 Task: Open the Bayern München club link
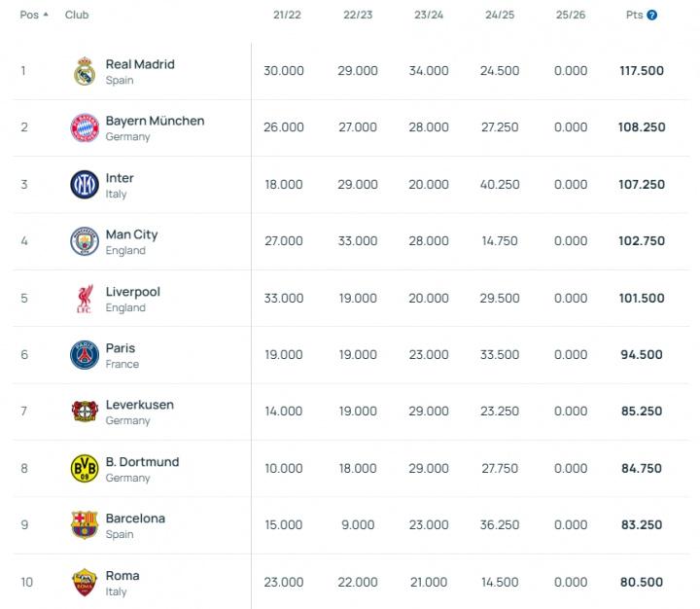click(x=155, y=121)
